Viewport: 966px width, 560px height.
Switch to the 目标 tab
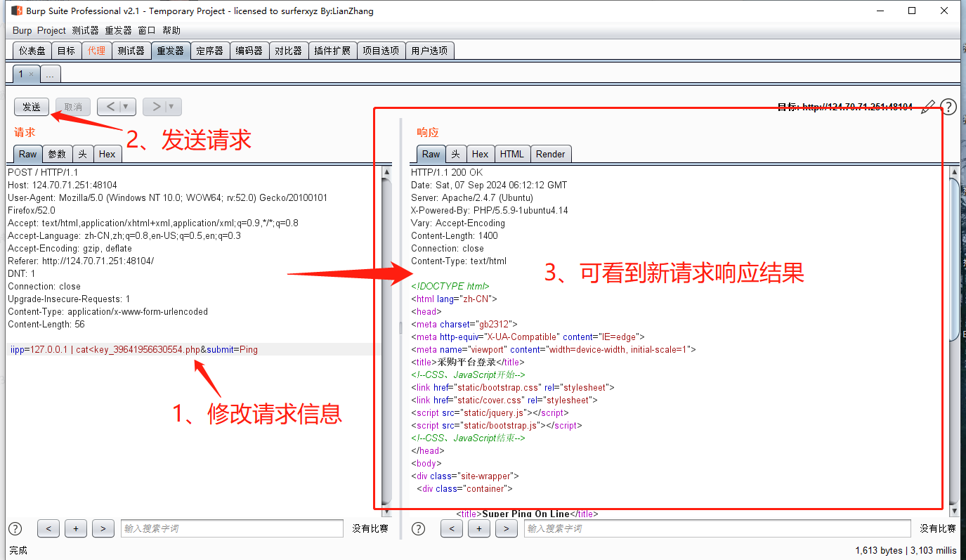pos(66,51)
